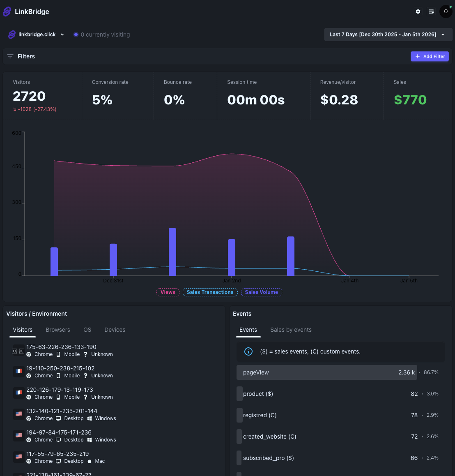The width and height of the screenshot is (455, 476).
Task: Toggle the Sales Volume legend item
Action: (262, 292)
